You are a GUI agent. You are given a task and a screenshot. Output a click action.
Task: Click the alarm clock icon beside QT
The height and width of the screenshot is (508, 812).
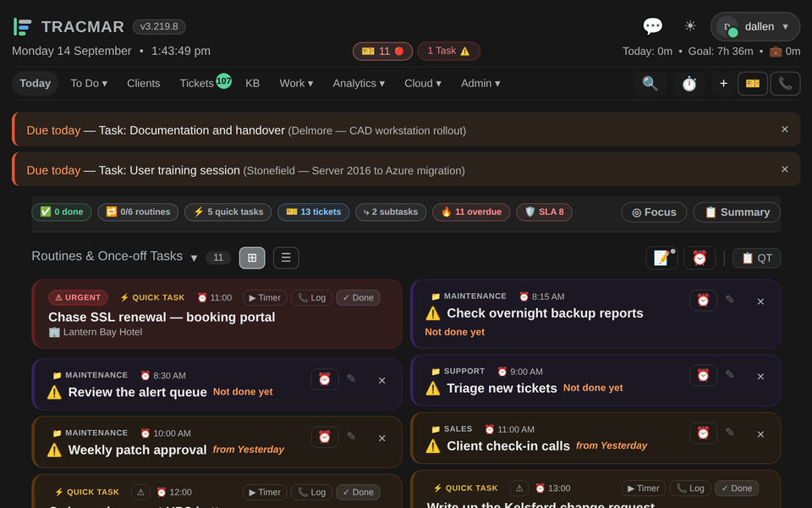coord(700,257)
